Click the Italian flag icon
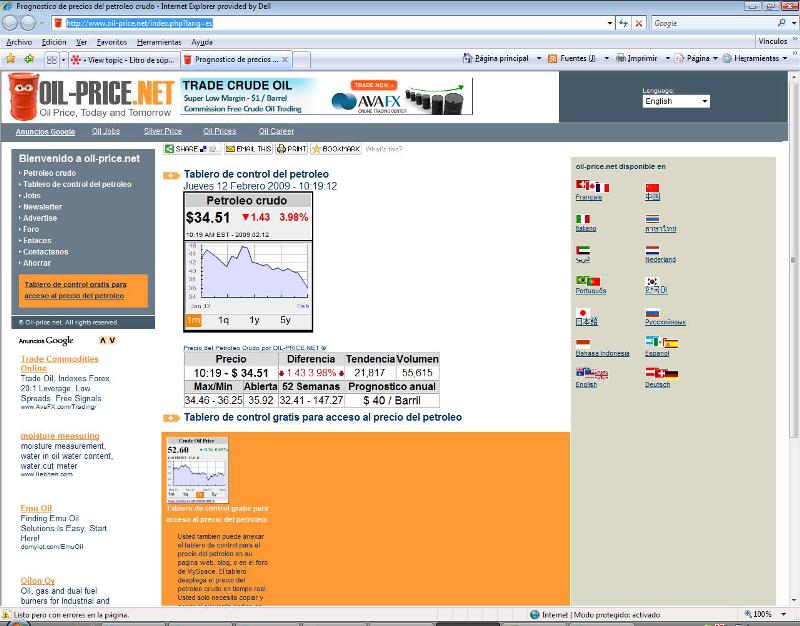 (583, 218)
